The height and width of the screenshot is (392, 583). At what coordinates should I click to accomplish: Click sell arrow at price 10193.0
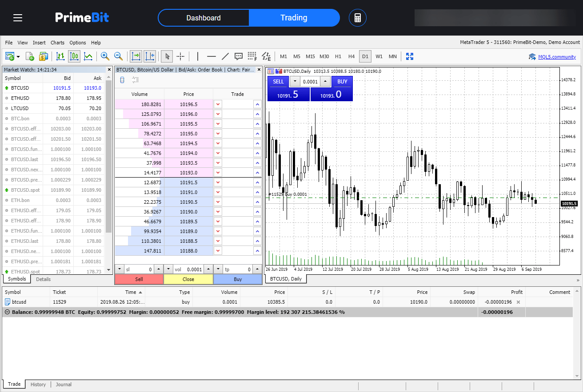click(218, 172)
